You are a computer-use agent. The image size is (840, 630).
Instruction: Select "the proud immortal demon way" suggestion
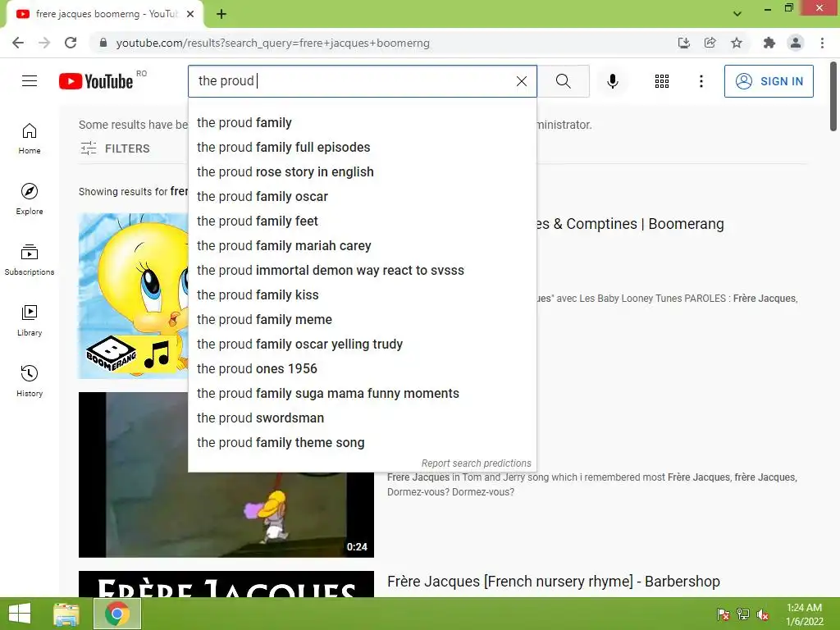[362, 271]
